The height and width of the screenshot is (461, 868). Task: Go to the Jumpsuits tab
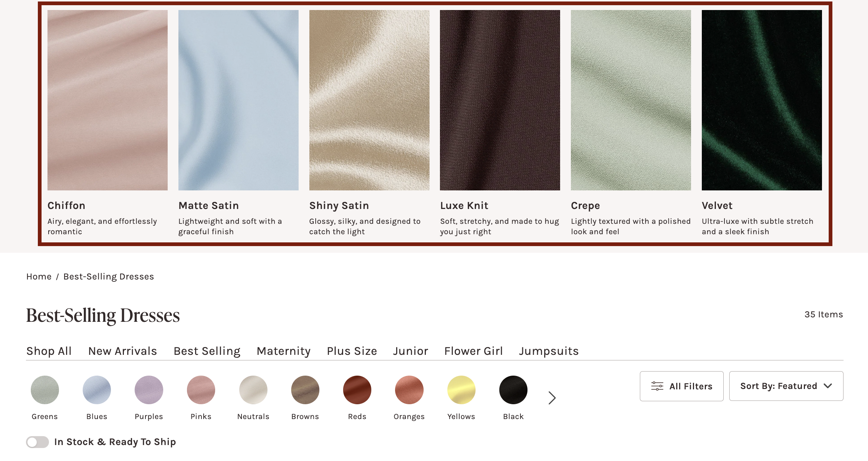pos(549,351)
